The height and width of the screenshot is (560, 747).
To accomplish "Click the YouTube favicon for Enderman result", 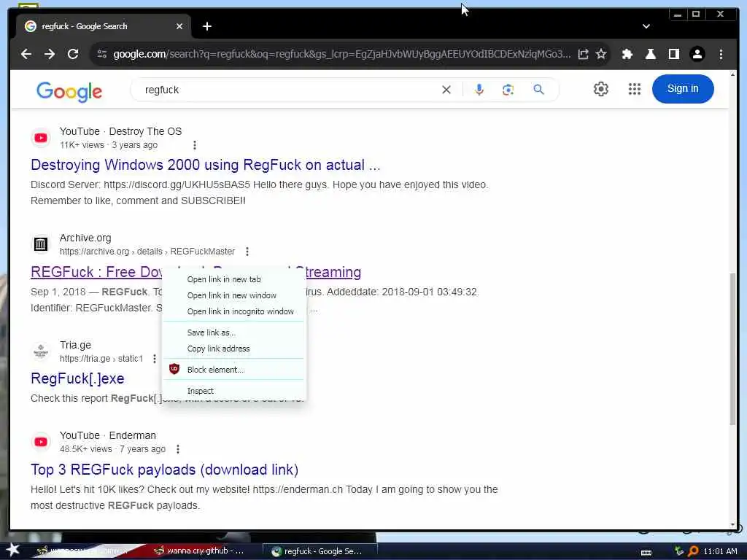I will coord(41,442).
